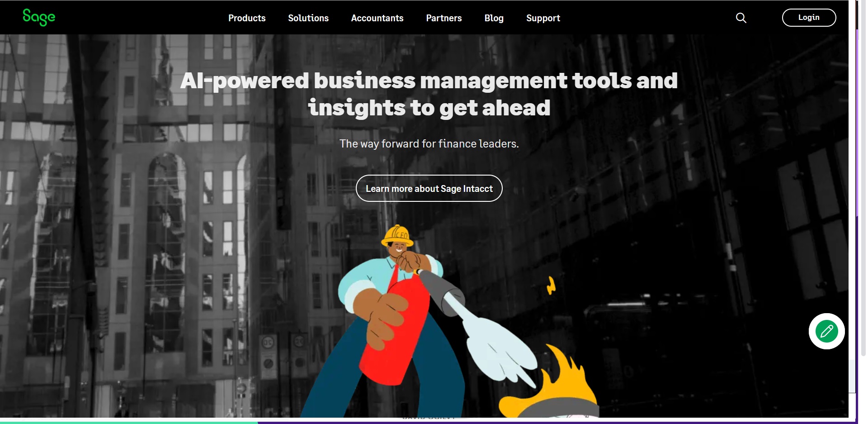Expand the Support navigation item

point(543,18)
